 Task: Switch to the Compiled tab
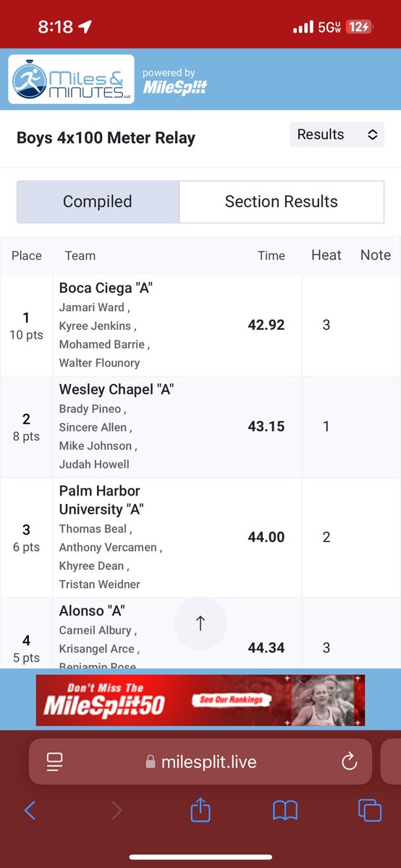(x=98, y=202)
